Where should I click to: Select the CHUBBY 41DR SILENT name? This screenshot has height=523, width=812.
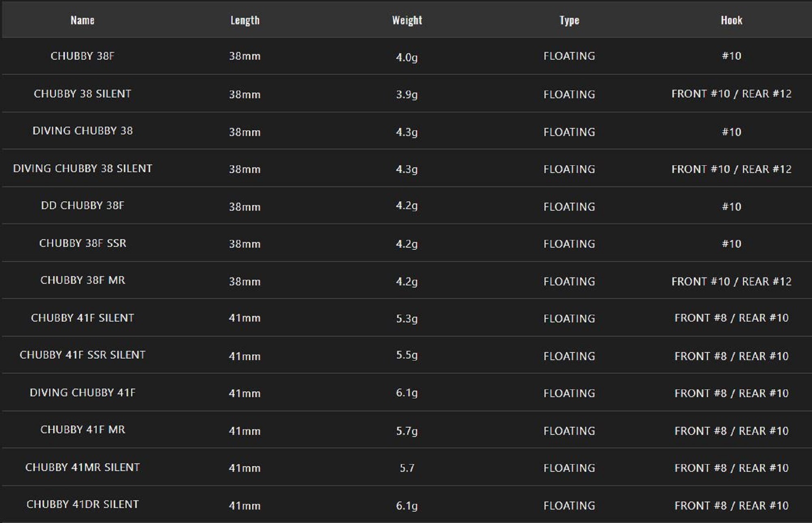click(x=82, y=504)
